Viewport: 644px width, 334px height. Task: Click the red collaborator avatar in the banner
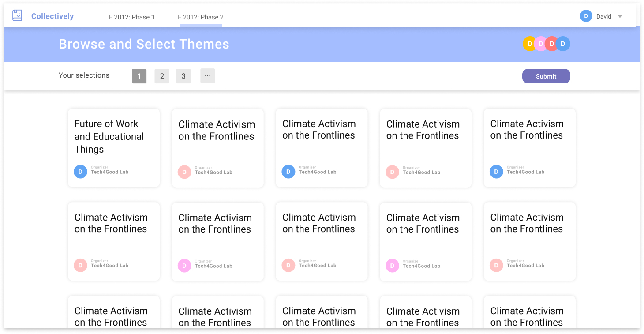pos(551,44)
